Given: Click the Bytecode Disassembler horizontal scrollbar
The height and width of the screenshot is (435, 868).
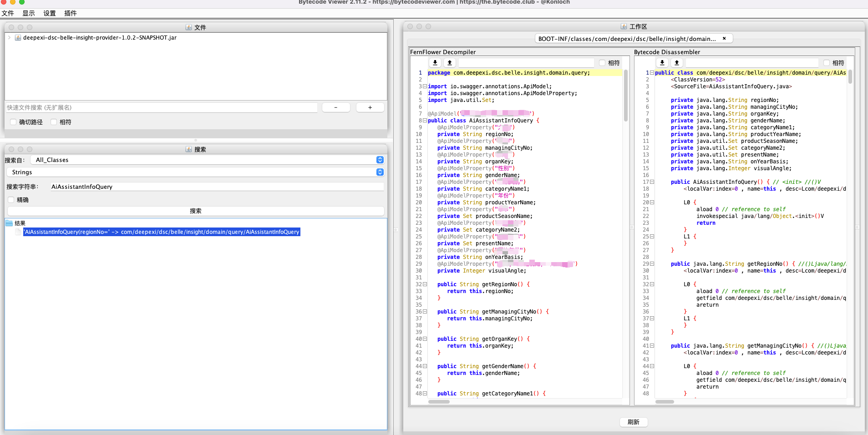Looking at the screenshot, I should (665, 402).
